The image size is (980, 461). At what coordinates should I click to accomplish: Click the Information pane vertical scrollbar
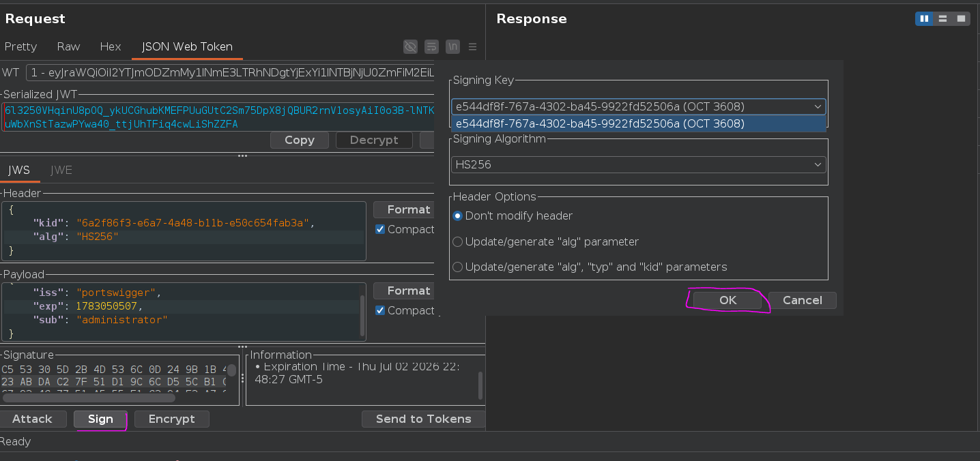click(x=480, y=385)
